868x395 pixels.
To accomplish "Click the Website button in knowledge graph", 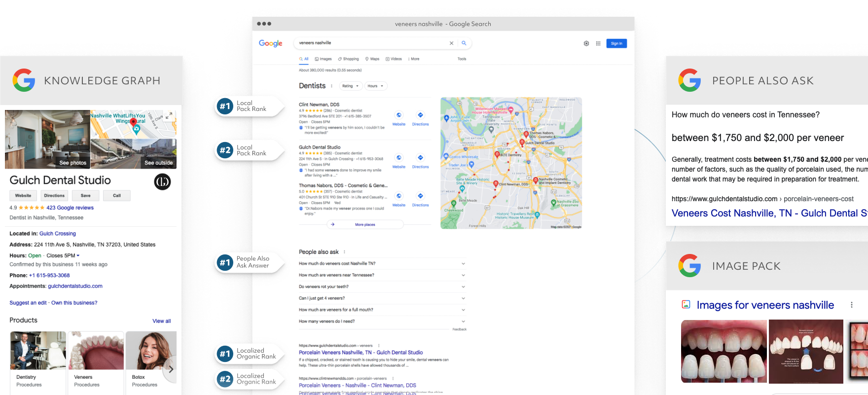I will [23, 196].
